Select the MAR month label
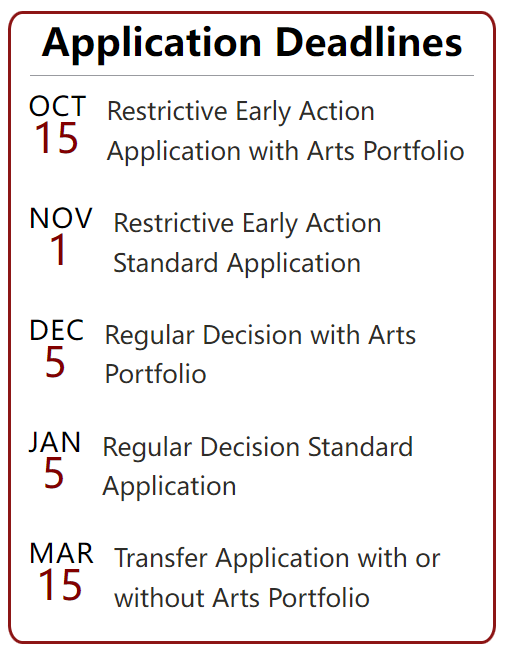This screenshot has width=505, height=655. (x=62, y=553)
